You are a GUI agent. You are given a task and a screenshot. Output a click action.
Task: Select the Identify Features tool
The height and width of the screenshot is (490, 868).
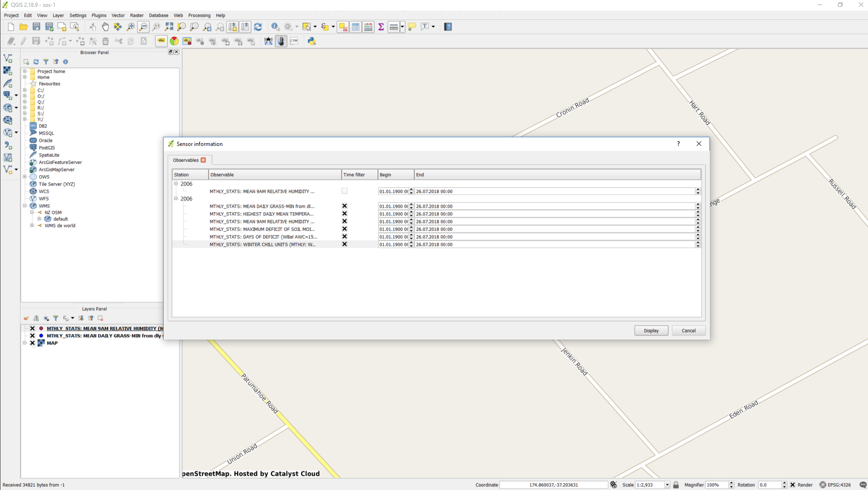(275, 27)
